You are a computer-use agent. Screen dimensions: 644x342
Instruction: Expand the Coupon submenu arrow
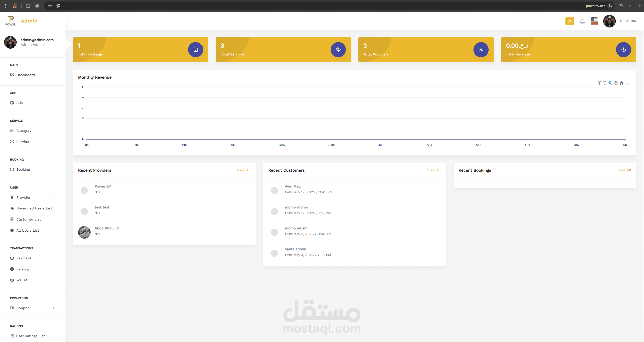54,308
